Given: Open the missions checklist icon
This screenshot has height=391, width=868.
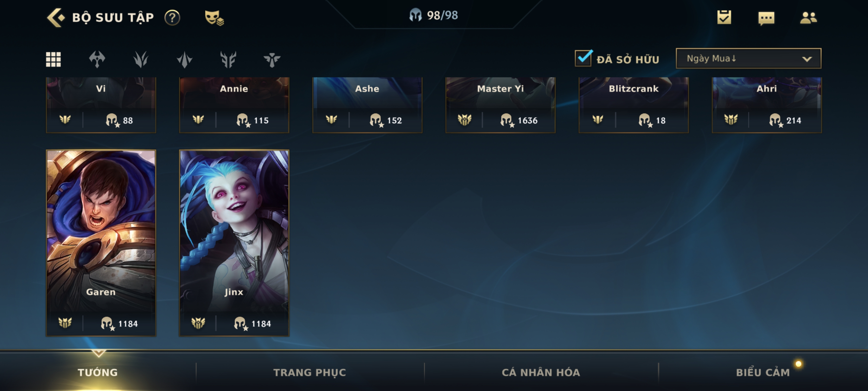Looking at the screenshot, I should point(724,17).
